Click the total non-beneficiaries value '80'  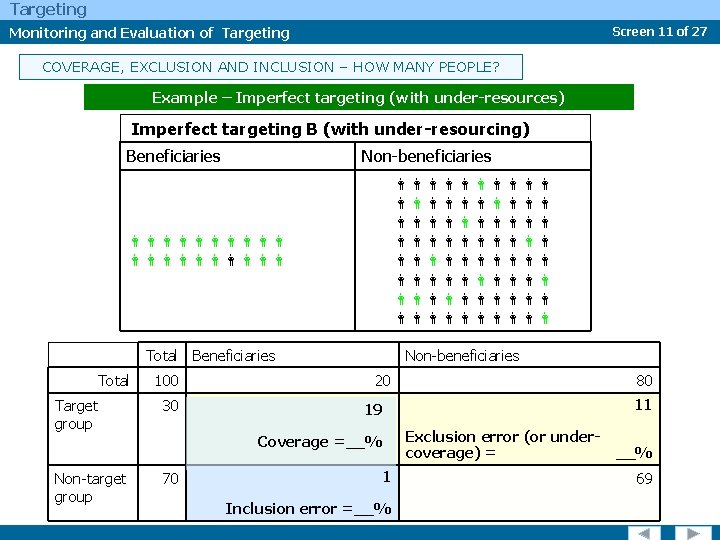click(x=644, y=381)
